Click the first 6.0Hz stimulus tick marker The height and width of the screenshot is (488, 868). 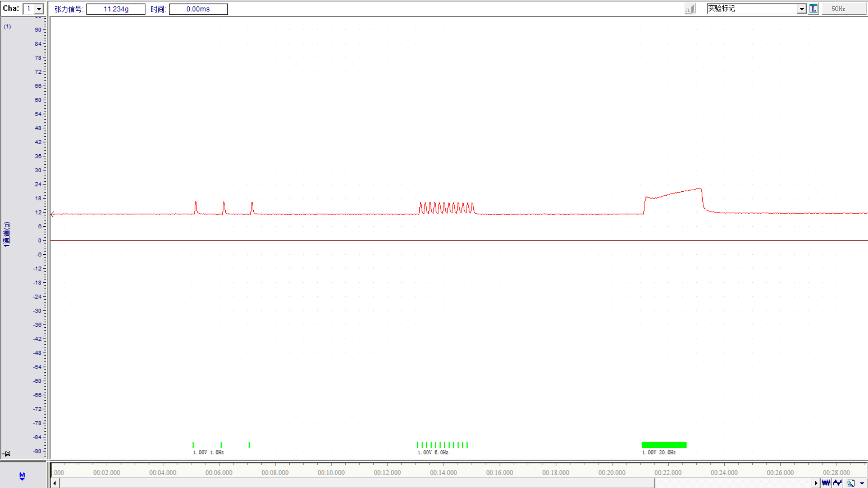[418, 445]
